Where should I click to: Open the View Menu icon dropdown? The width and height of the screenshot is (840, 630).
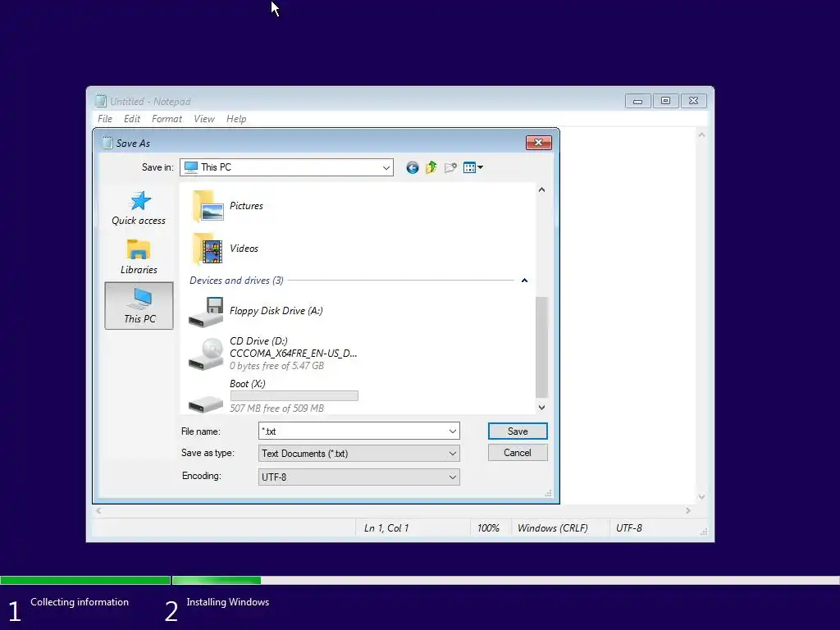pyautogui.click(x=473, y=167)
